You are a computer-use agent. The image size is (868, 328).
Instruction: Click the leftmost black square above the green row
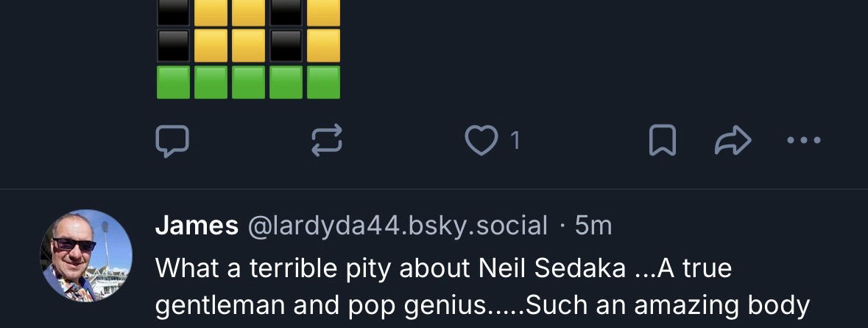(x=174, y=46)
